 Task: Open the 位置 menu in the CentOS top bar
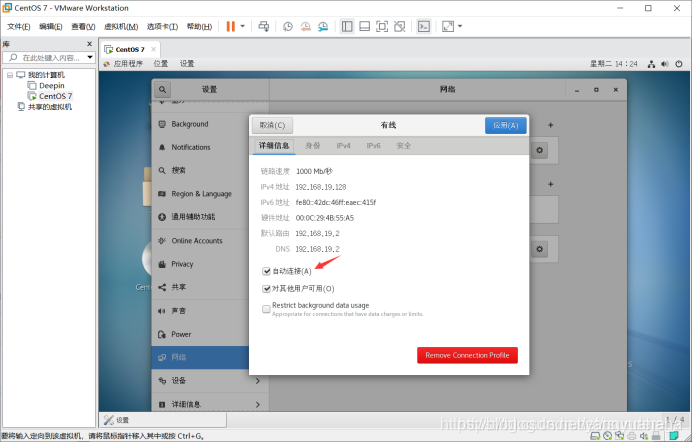pos(161,64)
